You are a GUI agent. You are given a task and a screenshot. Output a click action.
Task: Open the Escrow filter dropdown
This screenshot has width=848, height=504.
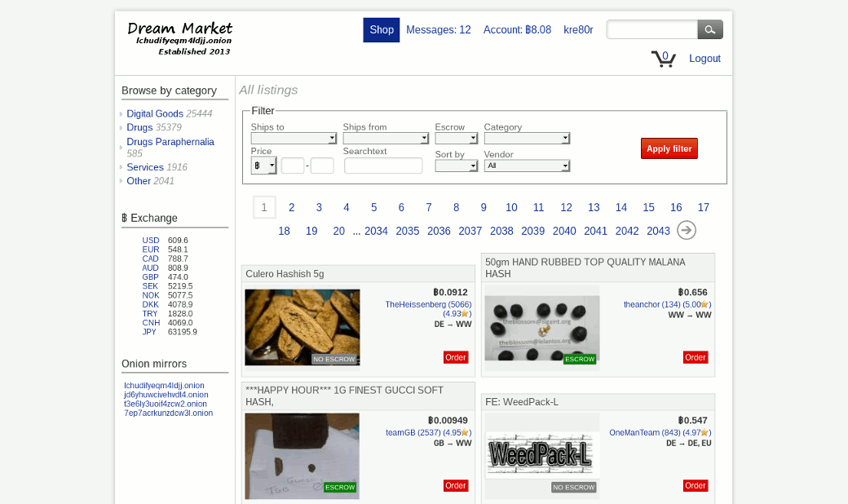pyautogui.click(x=456, y=139)
